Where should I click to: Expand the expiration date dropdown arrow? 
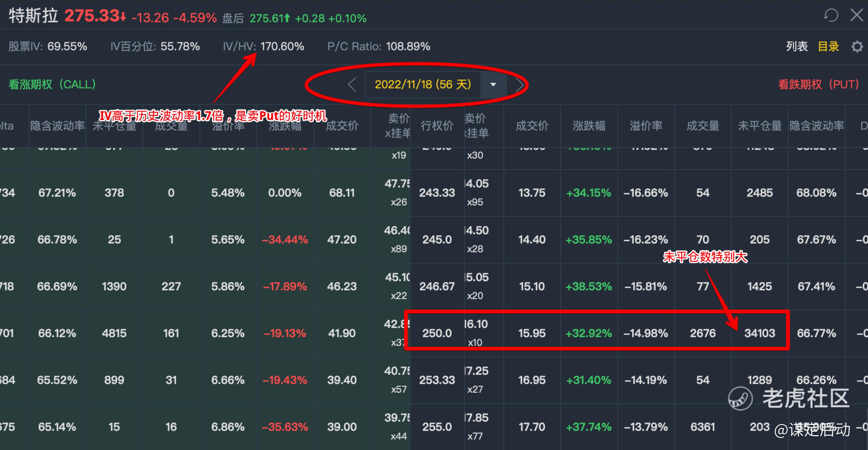[493, 84]
